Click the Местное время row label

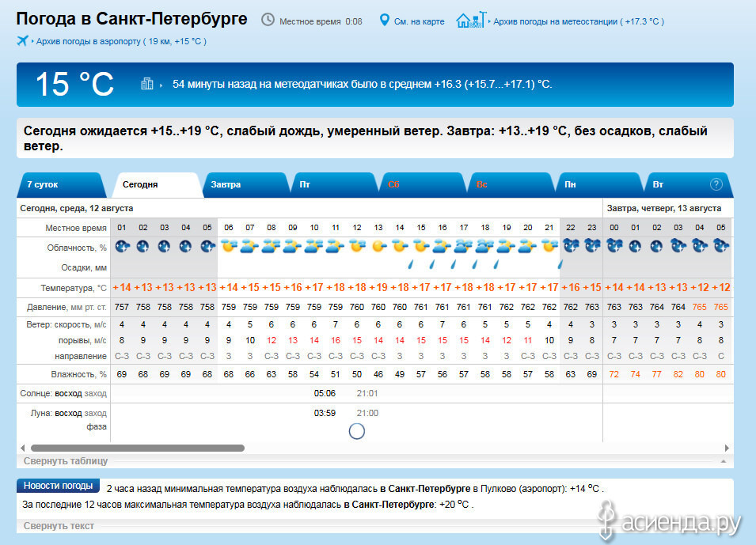pyautogui.click(x=76, y=228)
